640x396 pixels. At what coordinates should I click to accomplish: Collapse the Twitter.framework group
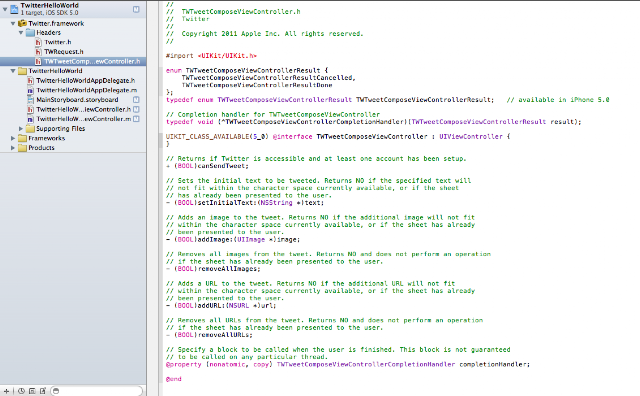(13, 24)
